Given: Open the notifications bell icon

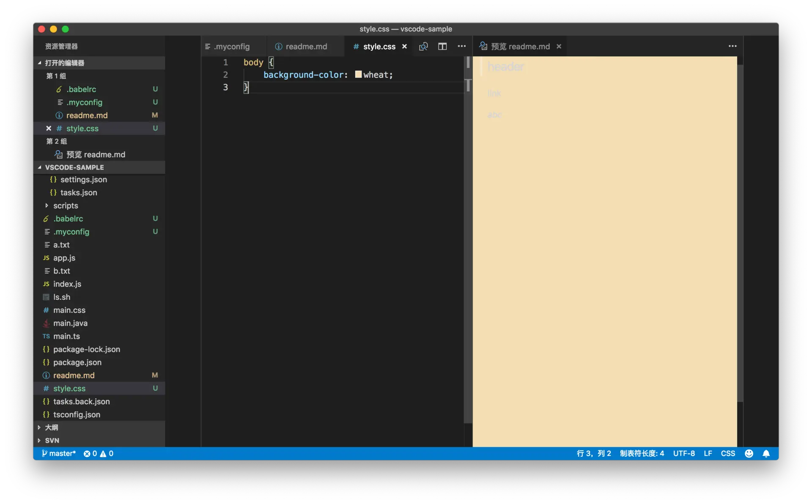Looking at the screenshot, I should [x=766, y=453].
